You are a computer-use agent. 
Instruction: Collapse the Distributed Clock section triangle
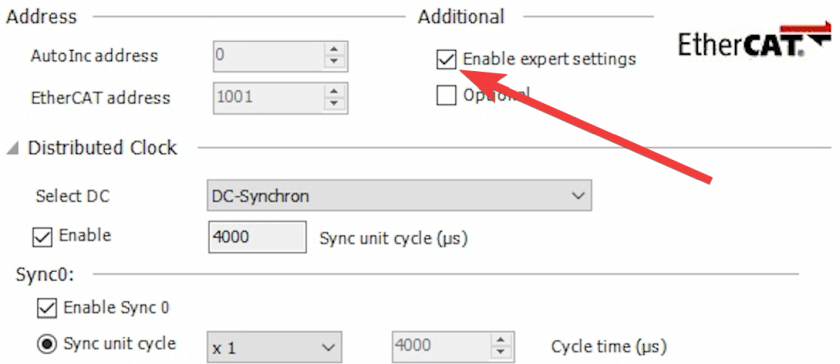click(12, 148)
